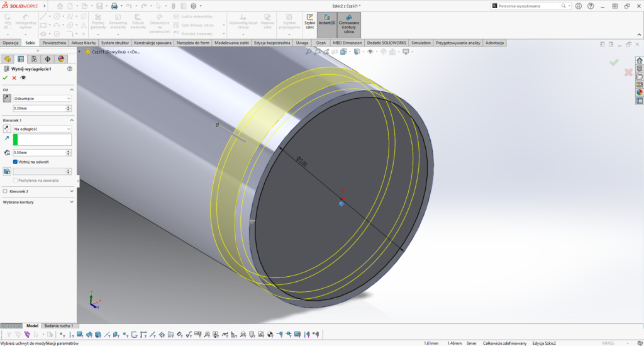Click the 0.50mm depth input field

point(39,152)
